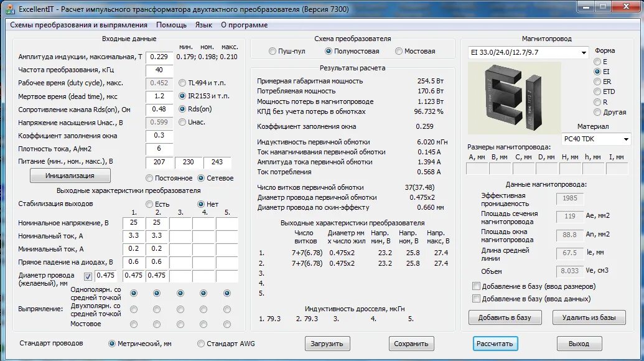
Task: Click nominal current field for output 2
Action: (x=157, y=236)
